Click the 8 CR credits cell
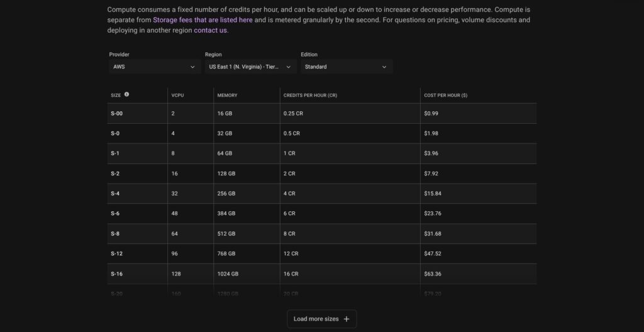This screenshot has height=332, width=644. click(x=350, y=234)
